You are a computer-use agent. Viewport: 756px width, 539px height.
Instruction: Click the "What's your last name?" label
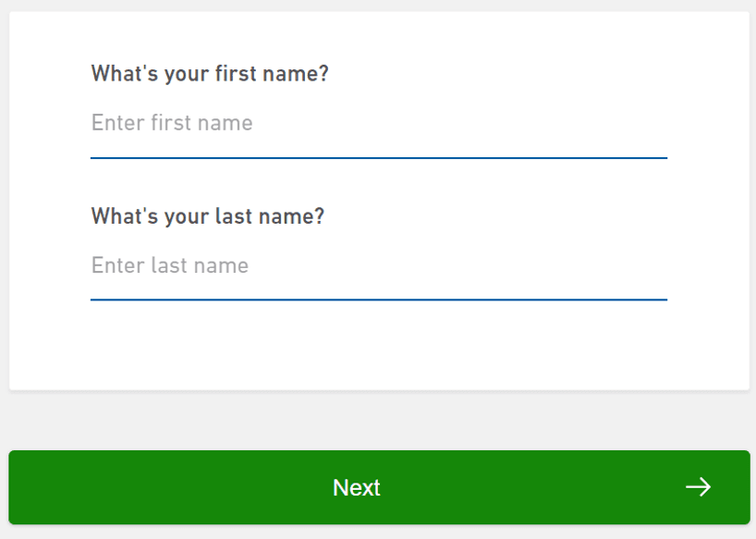[208, 216]
